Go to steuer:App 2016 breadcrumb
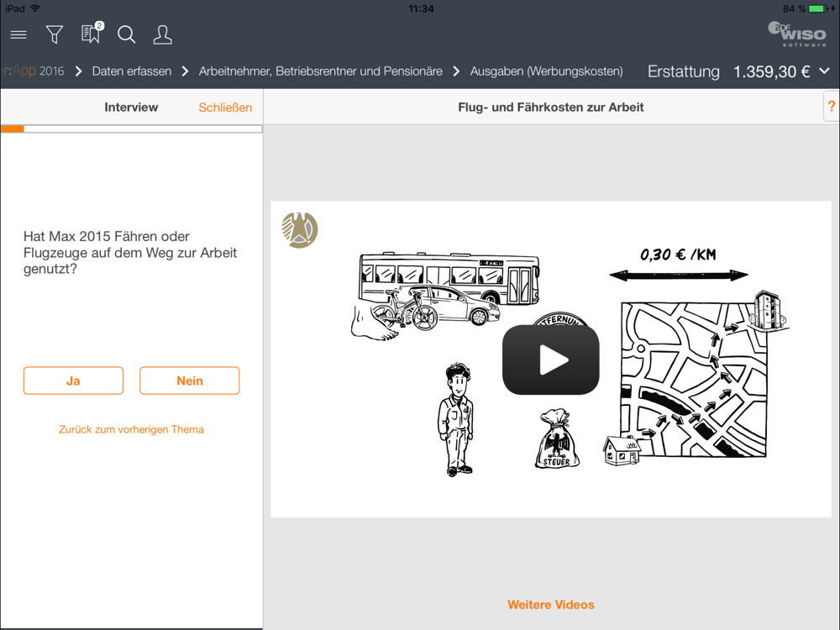840x630 pixels. coord(34,71)
